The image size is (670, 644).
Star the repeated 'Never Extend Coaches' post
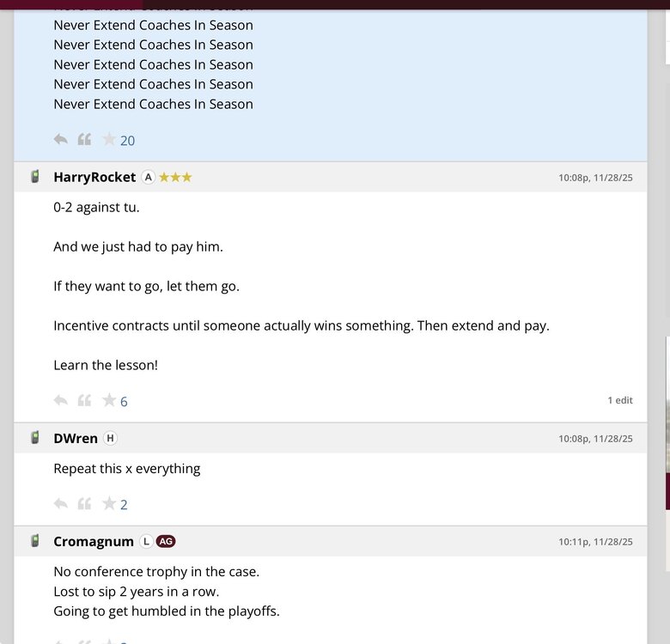(109, 139)
